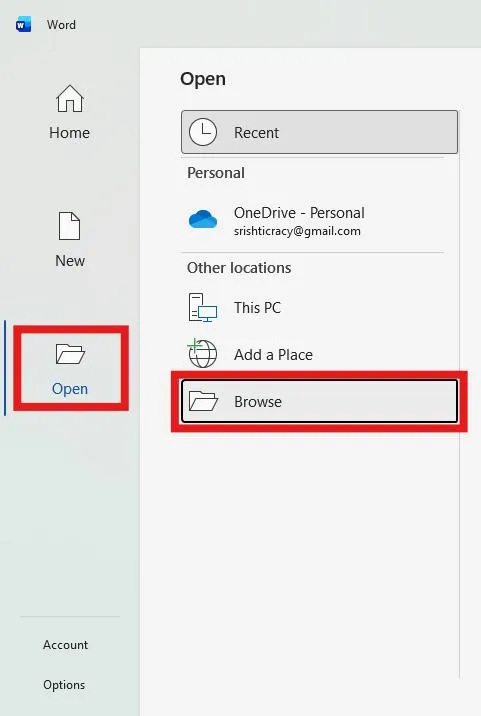Select OneDrive - Personal location text
Viewport: 481px width, 716px height.
pyautogui.click(x=299, y=213)
